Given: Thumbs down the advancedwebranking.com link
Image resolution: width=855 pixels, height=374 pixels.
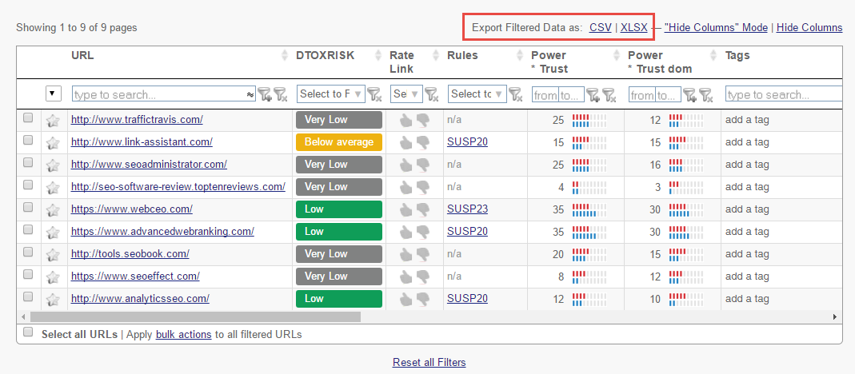Looking at the screenshot, I should click(423, 233).
